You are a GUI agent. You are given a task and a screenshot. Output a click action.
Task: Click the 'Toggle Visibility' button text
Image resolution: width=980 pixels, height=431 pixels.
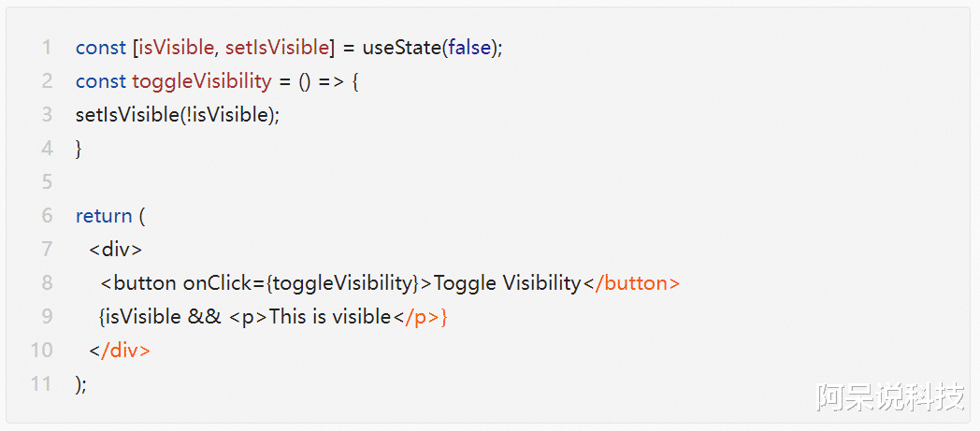508,283
